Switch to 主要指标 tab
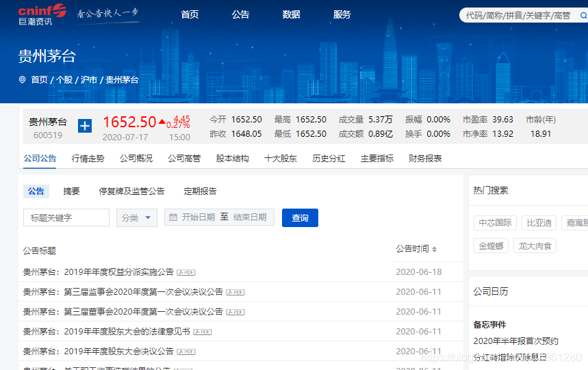Screen dimensions: 588x370 click(x=377, y=159)
